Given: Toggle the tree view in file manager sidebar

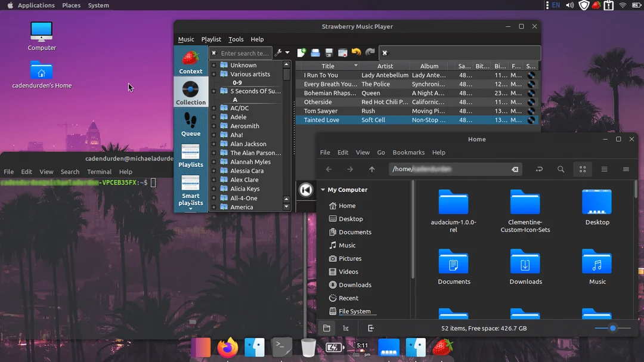Looking at the screenshot, I should click(x=346, y=328).
